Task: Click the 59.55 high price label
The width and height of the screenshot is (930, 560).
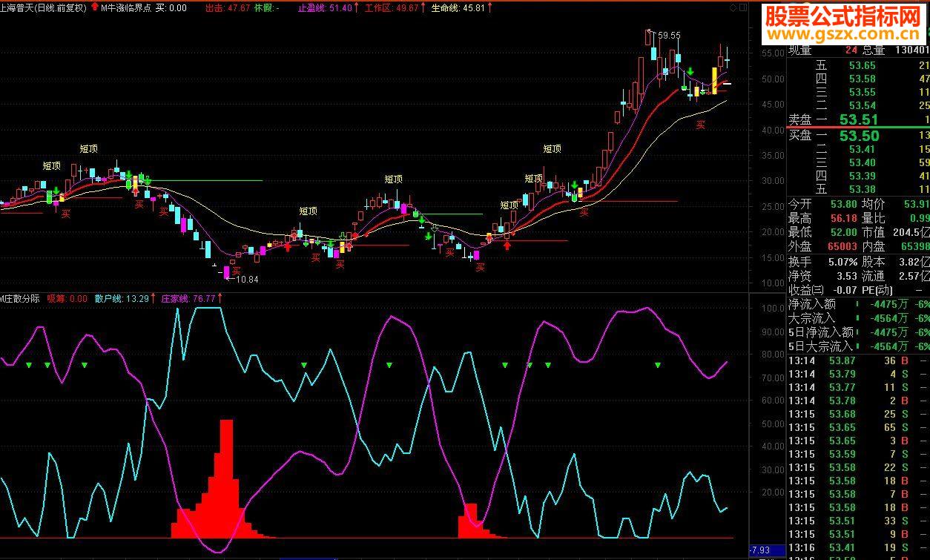Action: coord(669,35)
